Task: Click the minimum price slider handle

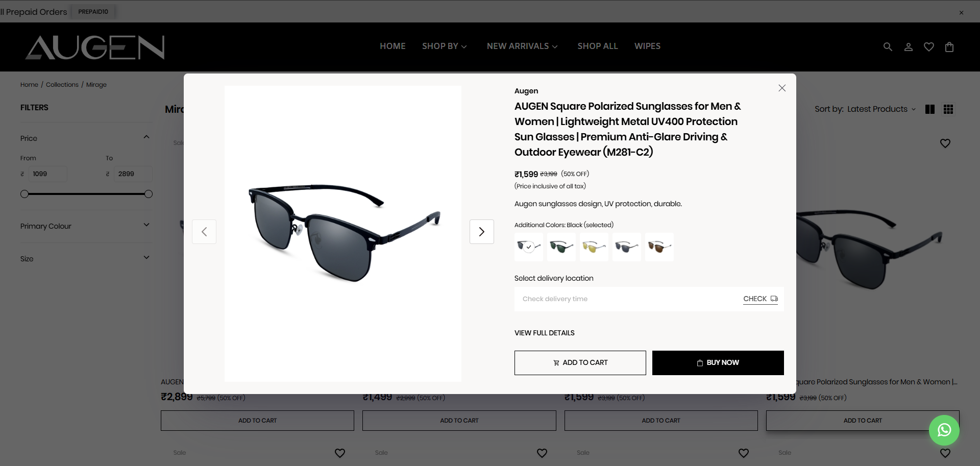Action: pyautogui.click(x=24, y=194)
